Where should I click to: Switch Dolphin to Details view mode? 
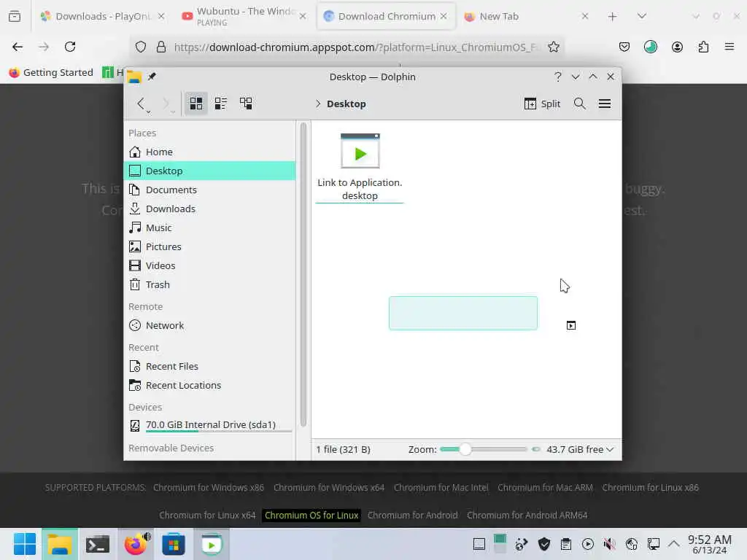click(x=246, y=104)
